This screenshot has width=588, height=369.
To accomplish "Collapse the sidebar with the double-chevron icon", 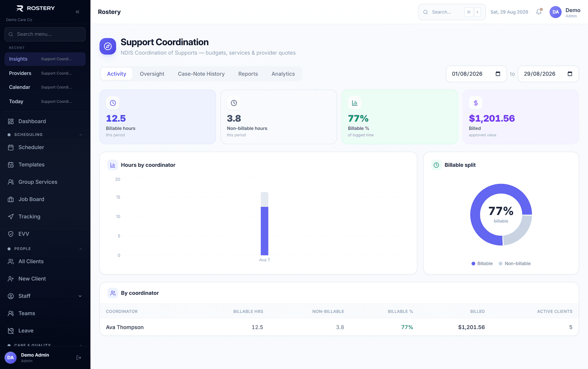I will [78, 12].
